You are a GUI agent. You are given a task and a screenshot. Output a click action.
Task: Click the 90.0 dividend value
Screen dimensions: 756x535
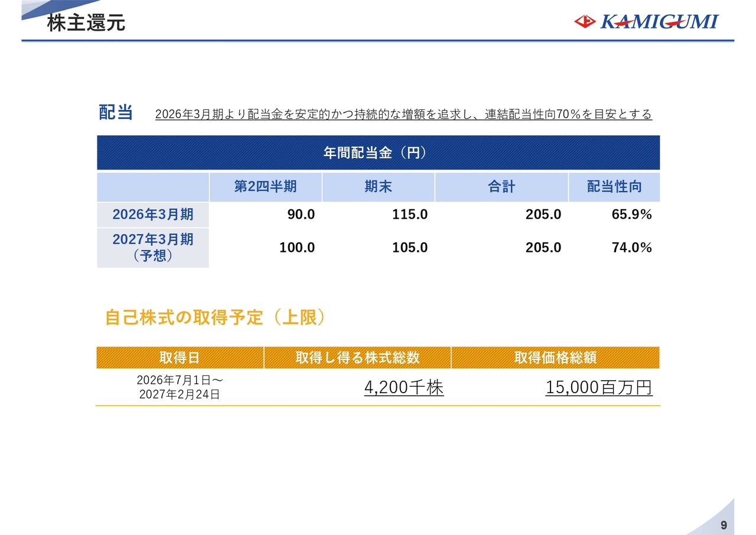301,214
